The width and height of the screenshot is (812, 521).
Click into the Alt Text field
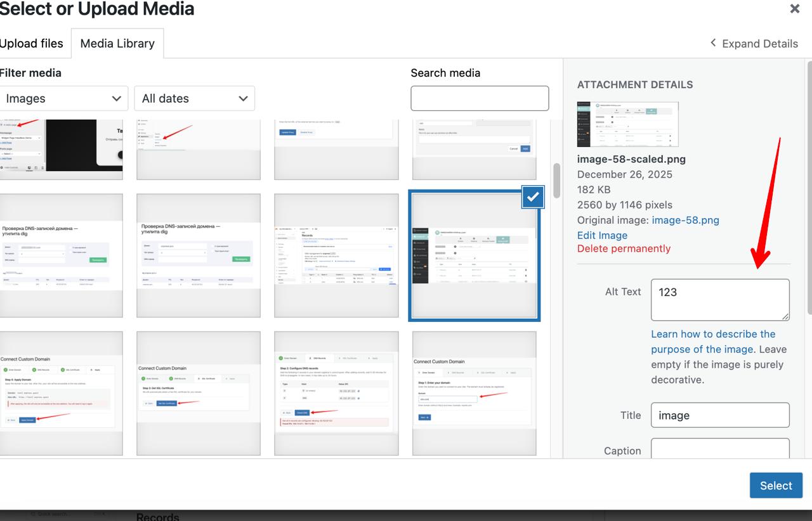click(719, 300)
